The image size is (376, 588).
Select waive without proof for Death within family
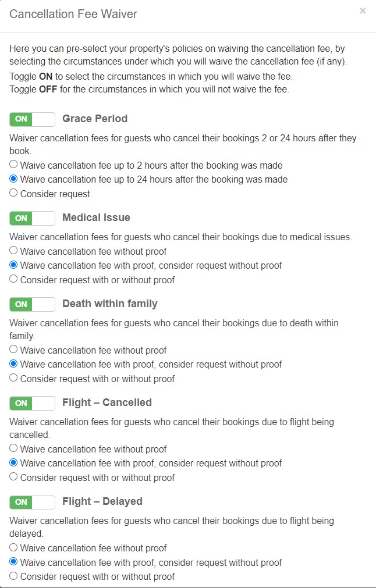(12, 348)
